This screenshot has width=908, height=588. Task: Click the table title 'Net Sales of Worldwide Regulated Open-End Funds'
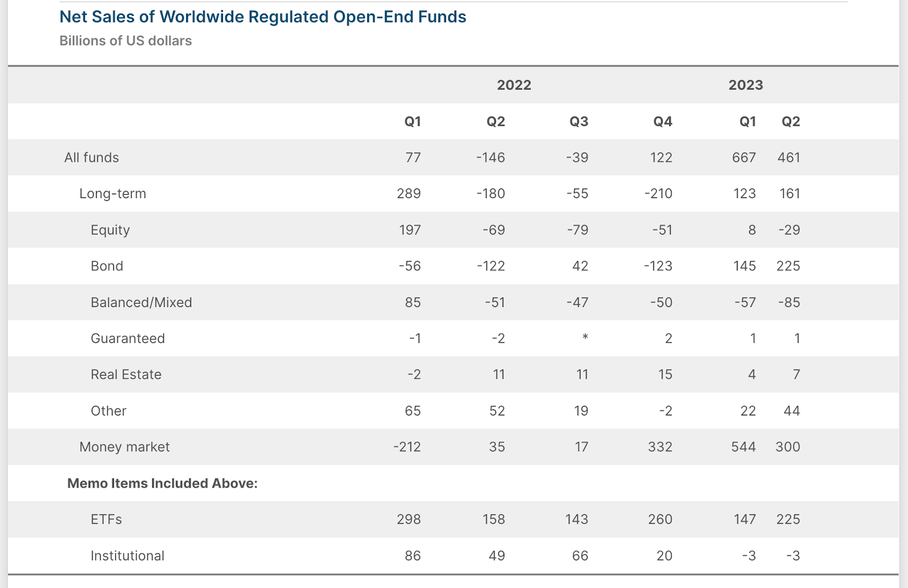[x=263, y=17]
